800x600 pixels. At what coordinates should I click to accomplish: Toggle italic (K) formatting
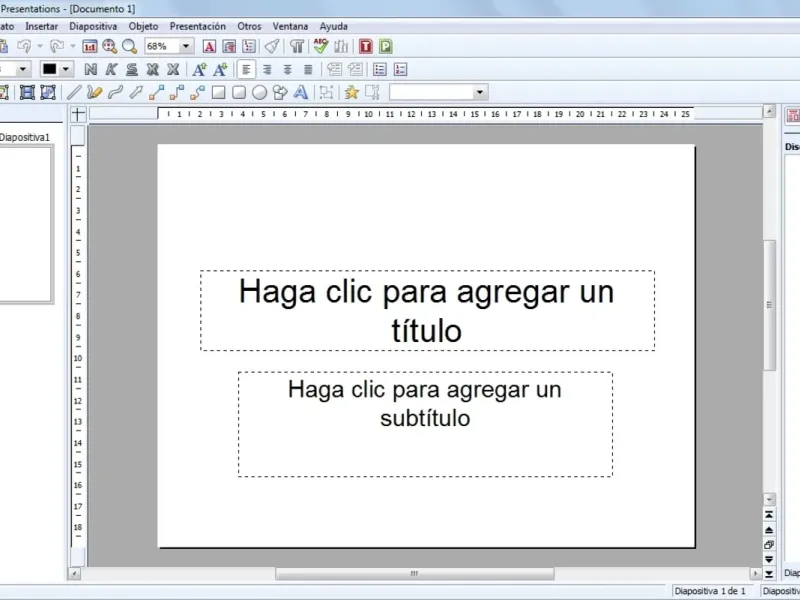pyautogui.click(x=111, y=69)
